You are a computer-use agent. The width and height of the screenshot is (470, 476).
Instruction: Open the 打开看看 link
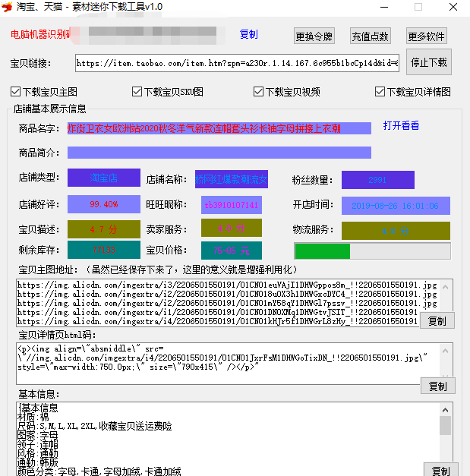[401, 126]
